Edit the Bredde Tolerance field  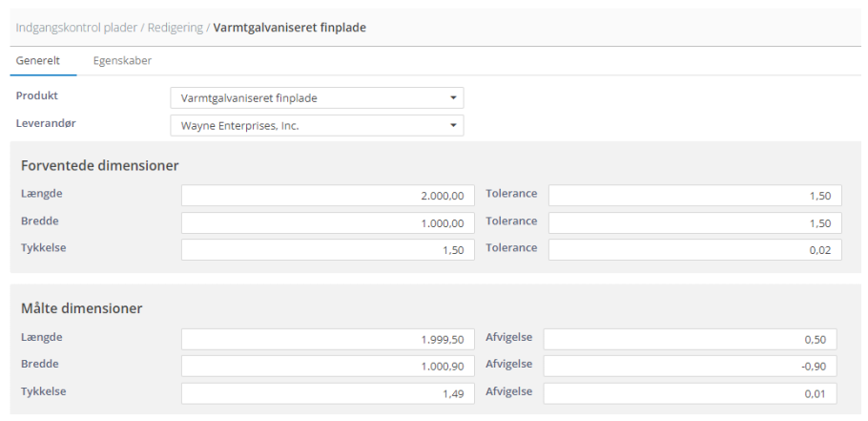695,222
